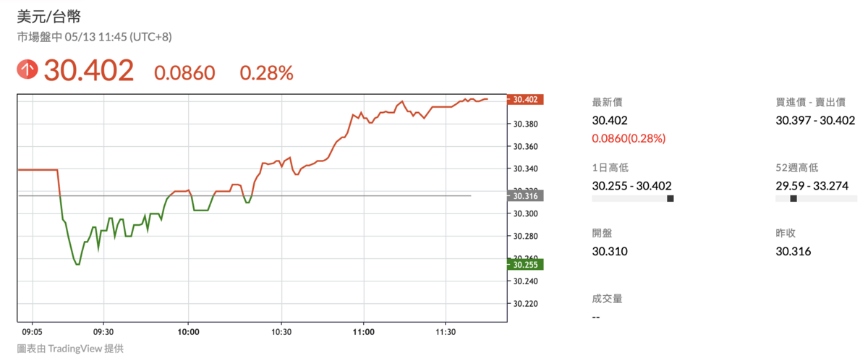Click the 0.28% change in the headline

tap(266, 72)
